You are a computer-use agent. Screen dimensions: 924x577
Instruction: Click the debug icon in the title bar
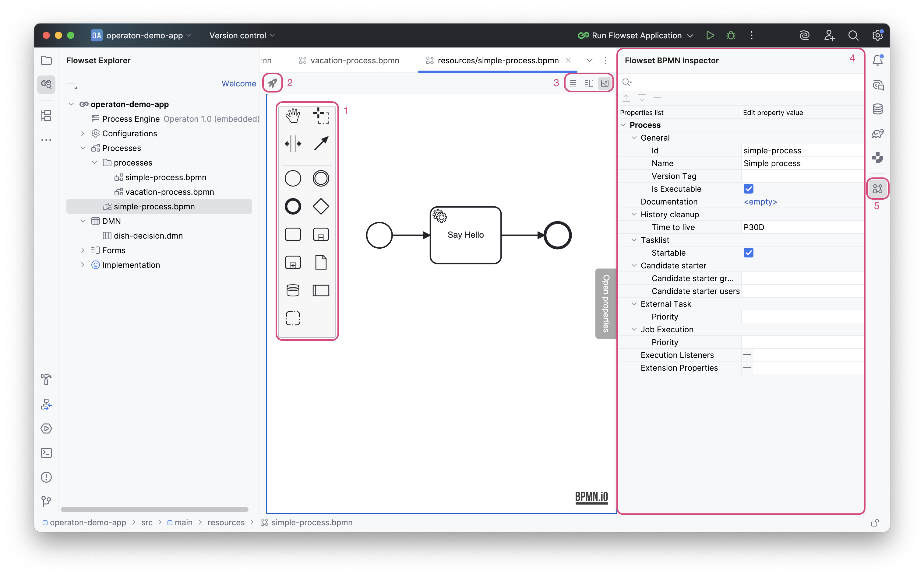point(730,35)
